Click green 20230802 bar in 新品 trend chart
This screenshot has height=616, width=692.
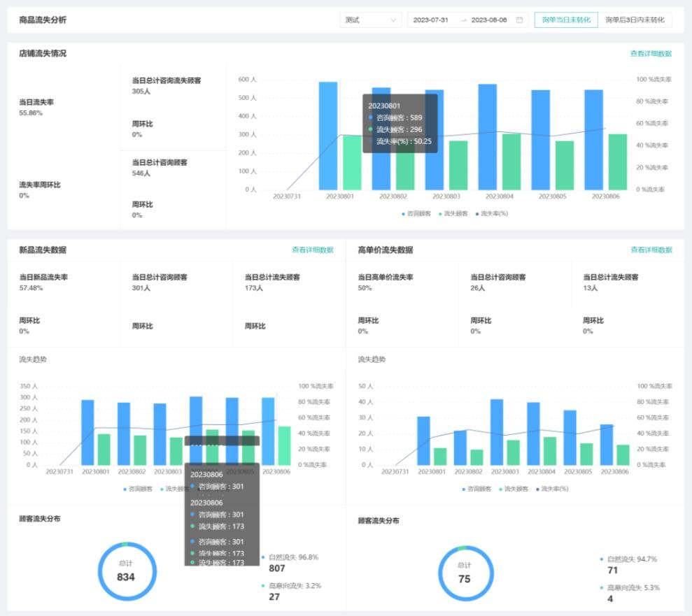(x=140, y=450)
